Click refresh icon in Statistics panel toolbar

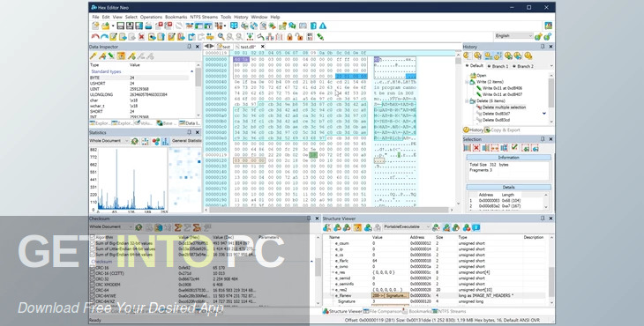(x=135, y=142)
